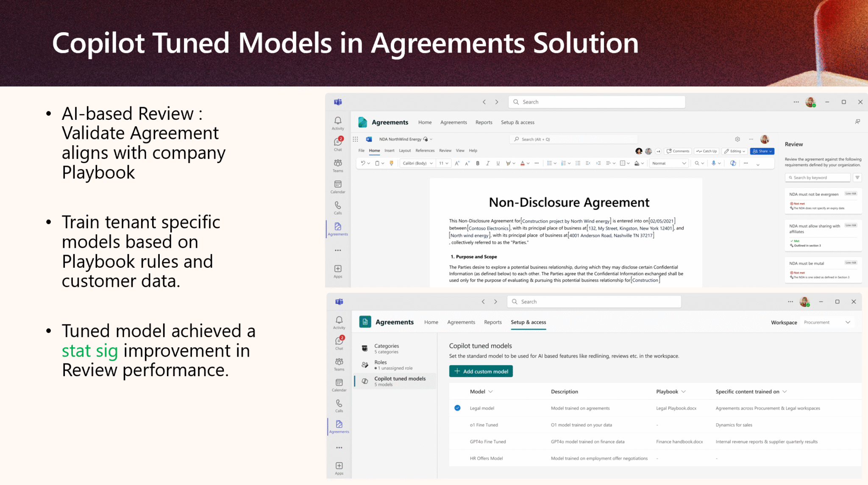
Task: Select the o1 Fine Tuned model row
Action: (655, 425)
